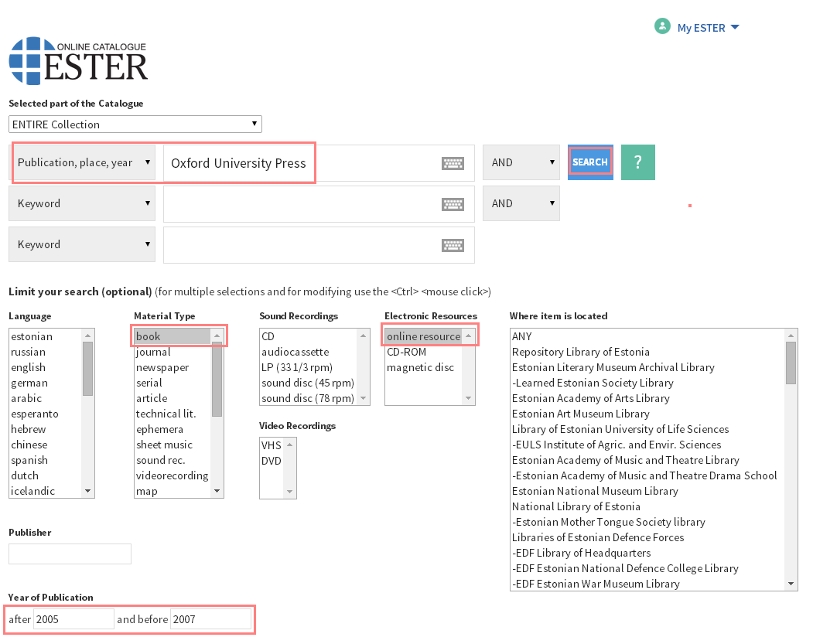Click the Video Recordings scrollbar down arrow
This screenshot has width=813, height=644.
coord(289,491)
